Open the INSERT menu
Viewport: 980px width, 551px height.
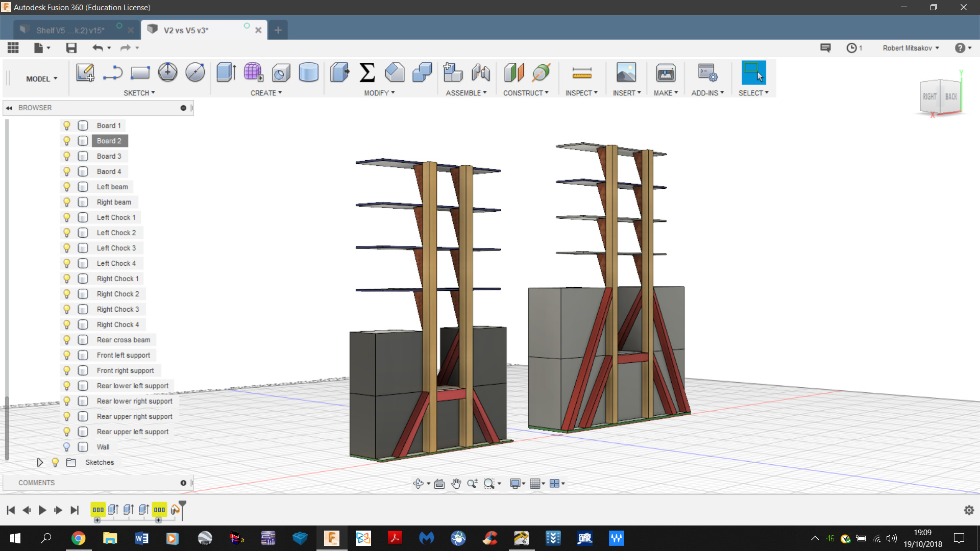[626, 93]
